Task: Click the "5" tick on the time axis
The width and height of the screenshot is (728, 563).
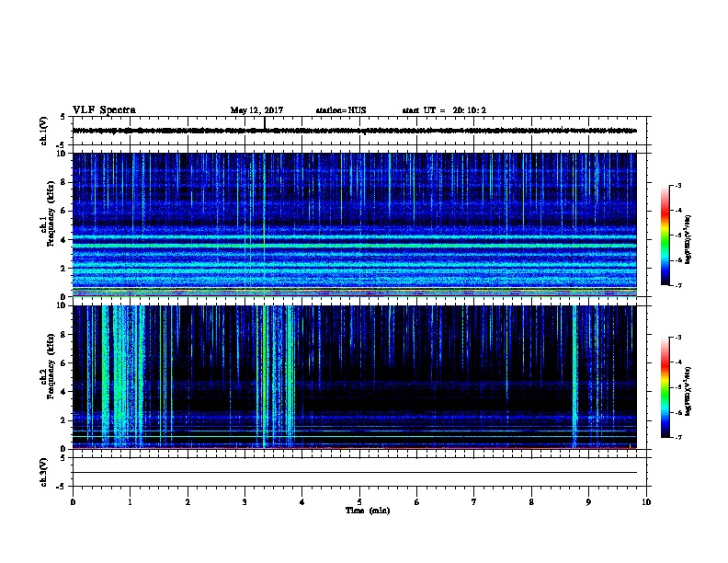Action: 359,501
